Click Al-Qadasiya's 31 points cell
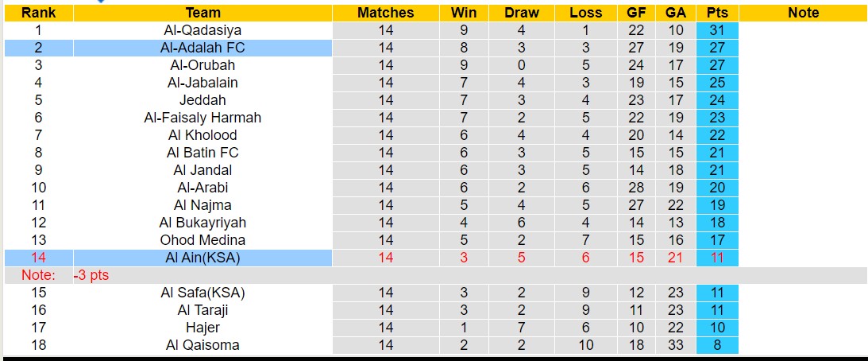868x361 pixels. click(x=717, y=30)
